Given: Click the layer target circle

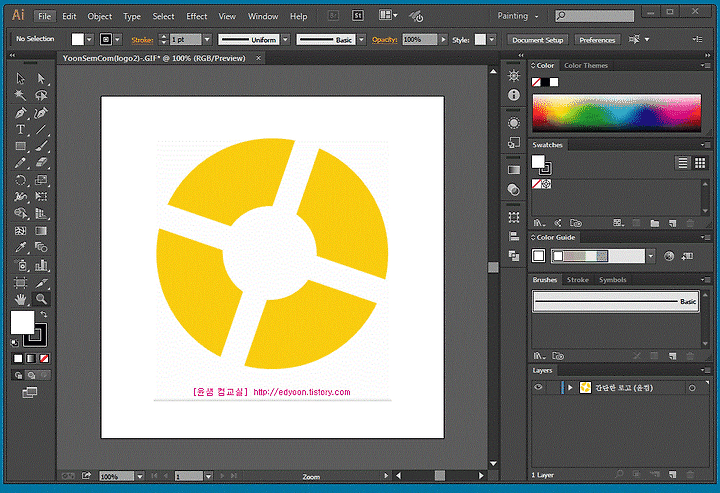Looking at the screenshot, I should (x=692, y=388).
